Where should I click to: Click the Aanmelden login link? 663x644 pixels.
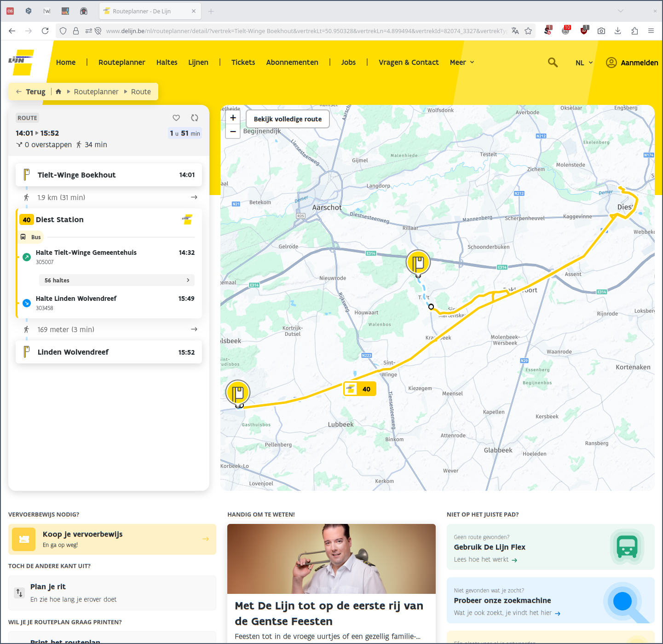(x=632, y=63)
